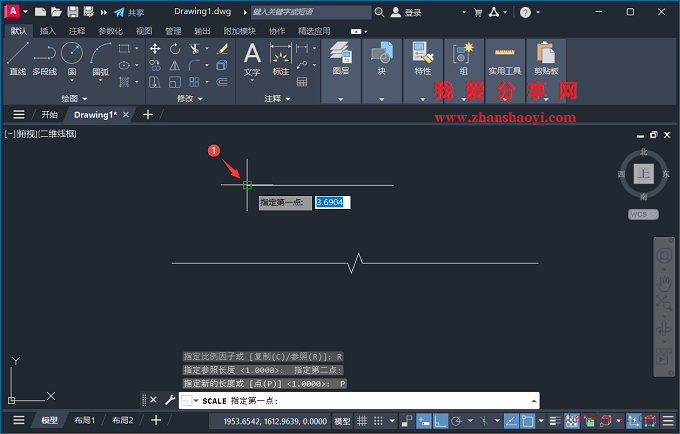Activate the Mirror tool

[175, 65]
